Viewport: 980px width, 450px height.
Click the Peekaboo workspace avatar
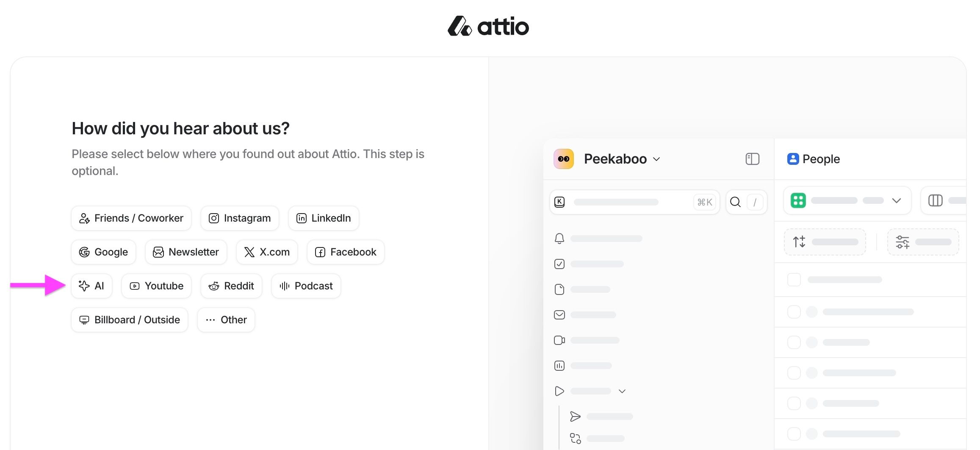coord(563,159)
